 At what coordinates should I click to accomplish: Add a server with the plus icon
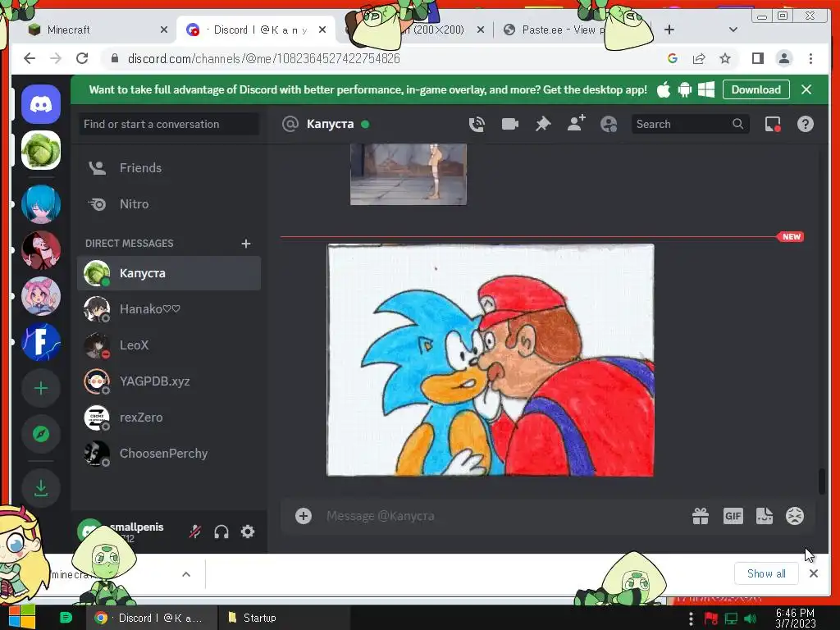click(x=41, y=388)
